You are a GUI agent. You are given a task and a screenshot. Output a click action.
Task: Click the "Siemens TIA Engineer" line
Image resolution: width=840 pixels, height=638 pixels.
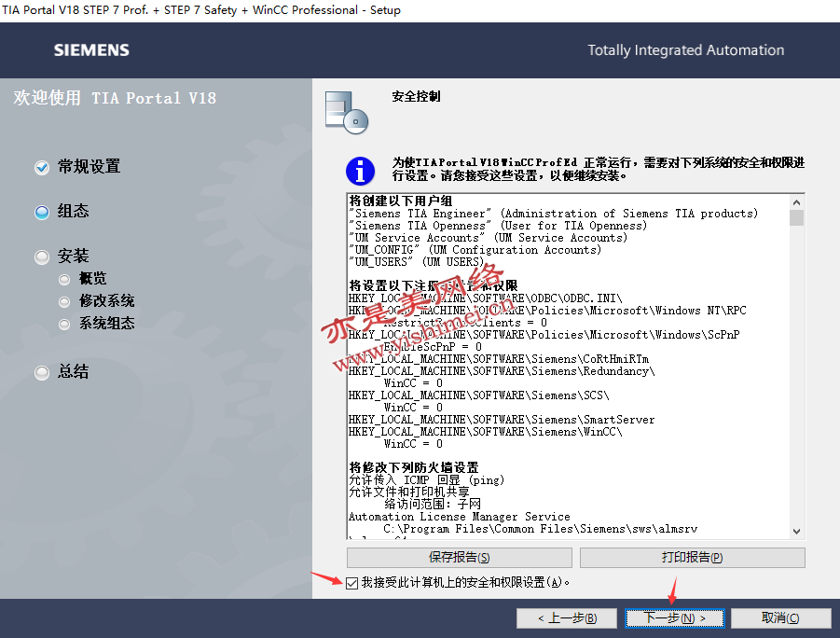pos(553,214)
